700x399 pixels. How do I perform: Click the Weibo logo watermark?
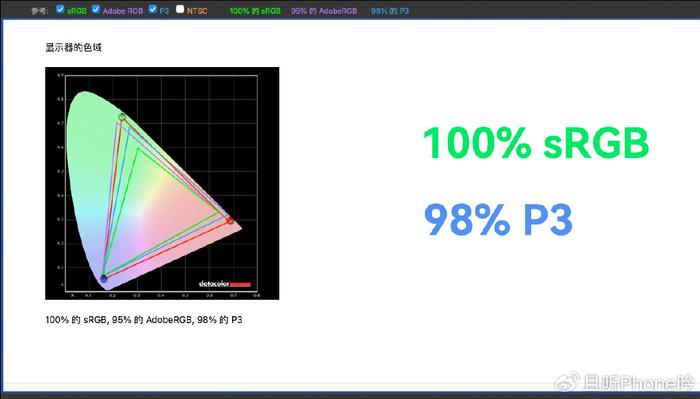pyautogui.click(x=567, y=382)
